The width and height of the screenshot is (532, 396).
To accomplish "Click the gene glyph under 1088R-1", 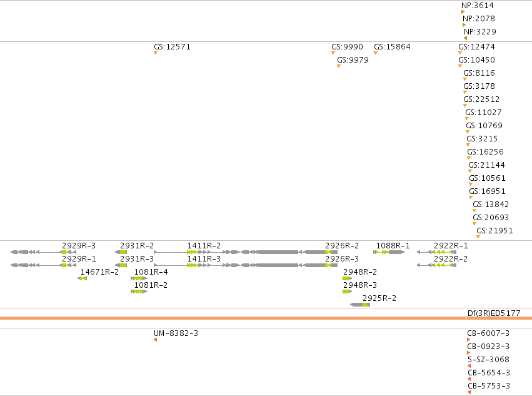I will click(x=389, y=252).
